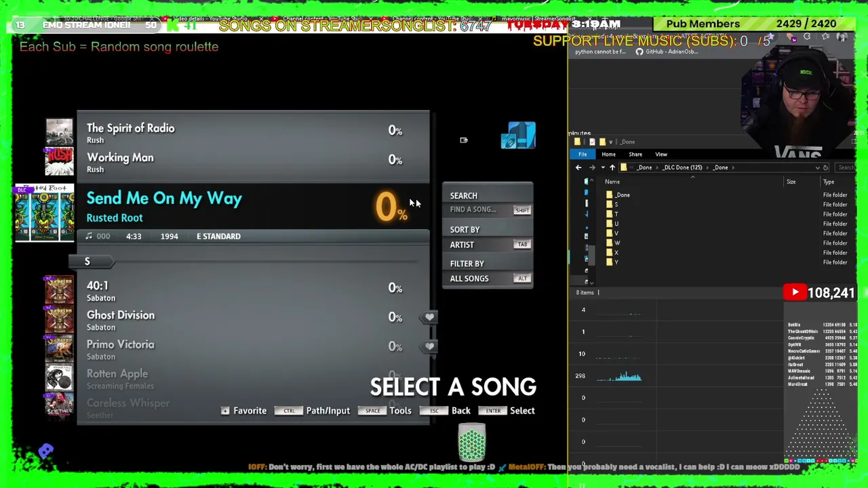Open the browser extensions puzzle icon
Screen dimensions: 868x488
coord(806,37)
